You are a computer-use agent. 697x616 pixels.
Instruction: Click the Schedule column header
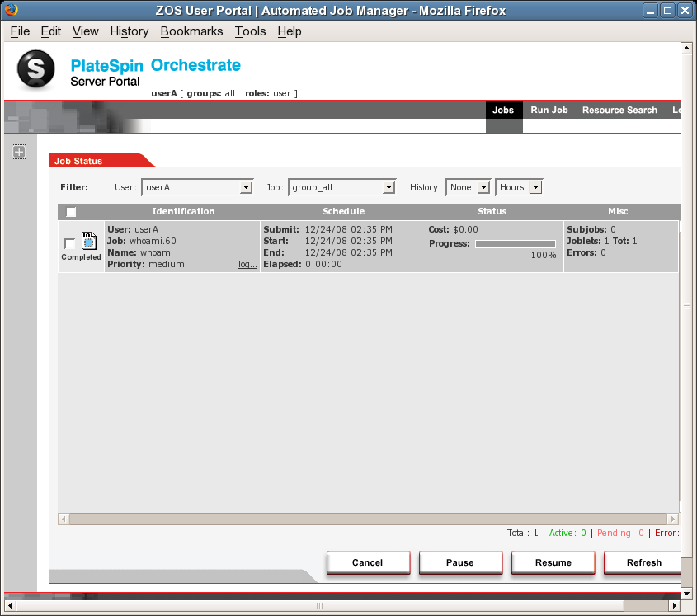(x=344, y=212)
